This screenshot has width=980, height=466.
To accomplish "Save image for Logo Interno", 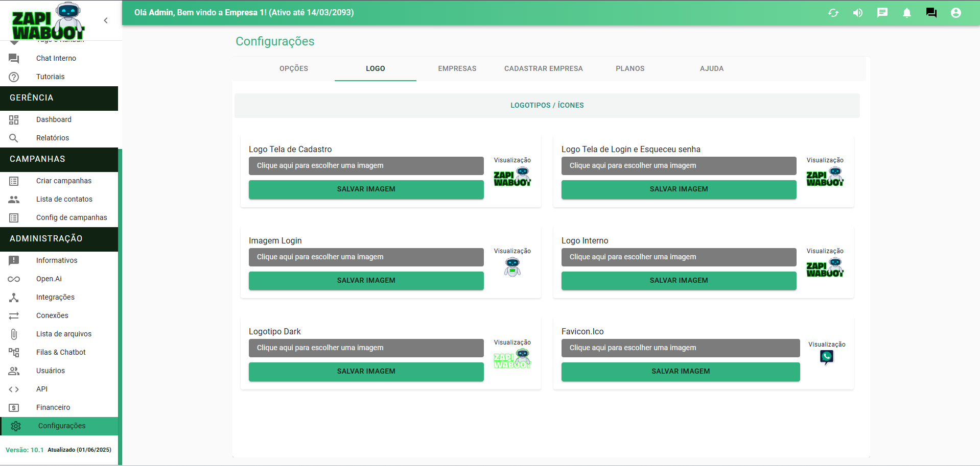I will (679, 281).
